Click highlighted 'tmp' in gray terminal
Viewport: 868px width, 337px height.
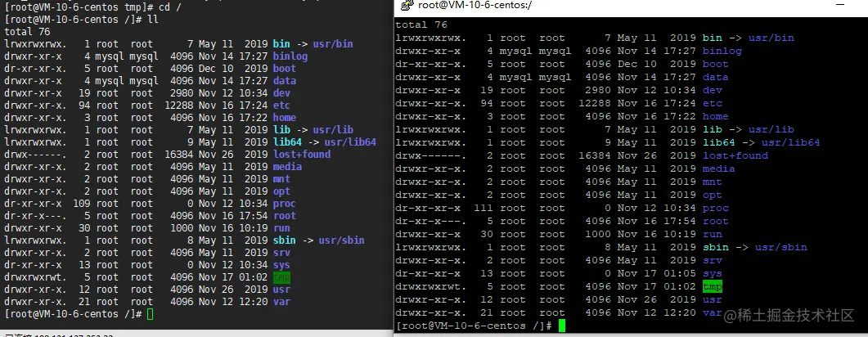click(x=281, y=277)
